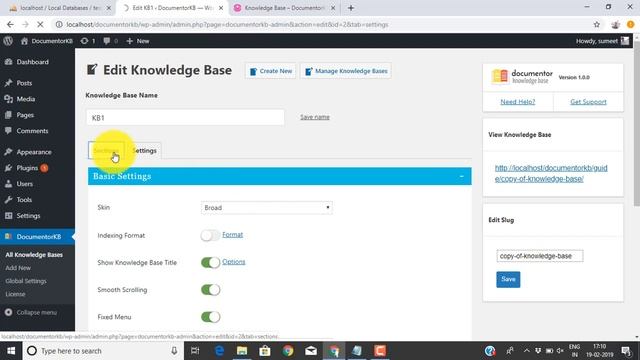Viewport: 640px width, 360px height.
Task: Launch Microsoft Edge from the taskbar
Action: click(219, 351)
